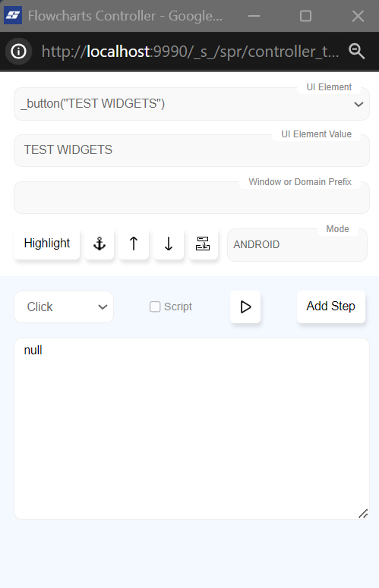This screenshot has height=588, width=379.
Task: Focus the Window or Domain Prefix field
Action: point(191,197)
